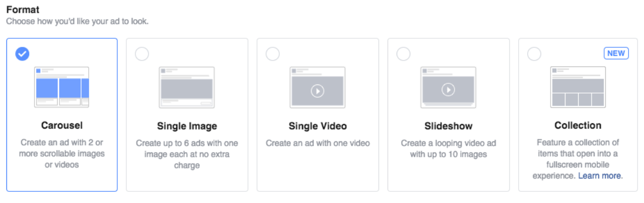Viewport: 644px width, 203px height.
Task: Select the Single Video radio button
Action: pos(272,54)
